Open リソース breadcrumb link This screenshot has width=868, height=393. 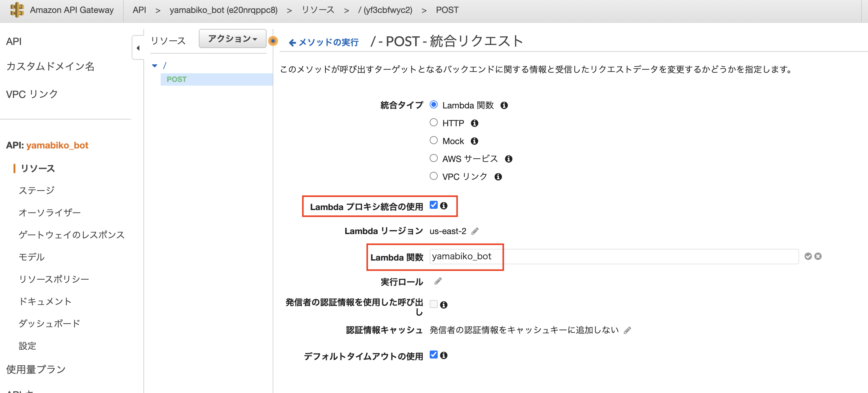point(318,10)
